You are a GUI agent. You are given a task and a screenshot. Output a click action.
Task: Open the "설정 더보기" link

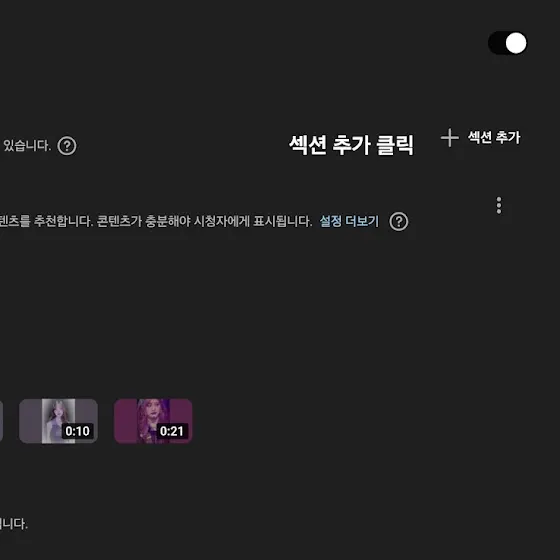tap(349, 221)
